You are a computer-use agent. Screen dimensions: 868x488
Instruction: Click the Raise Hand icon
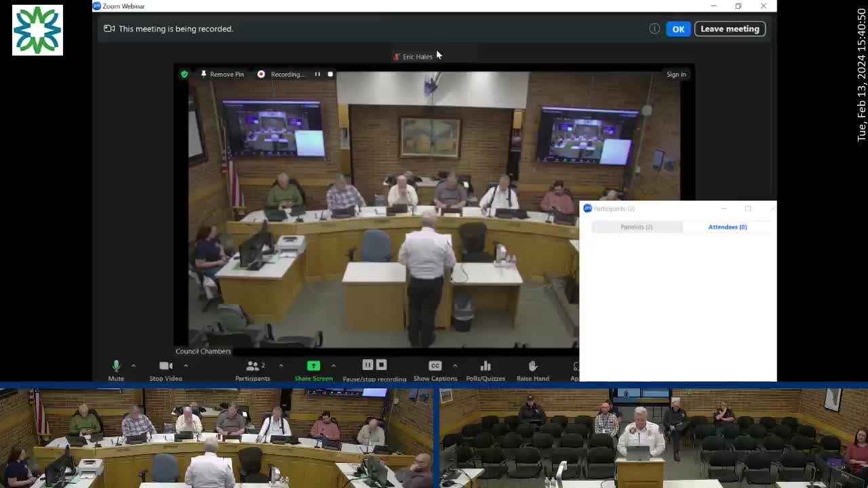pos(533,366)
